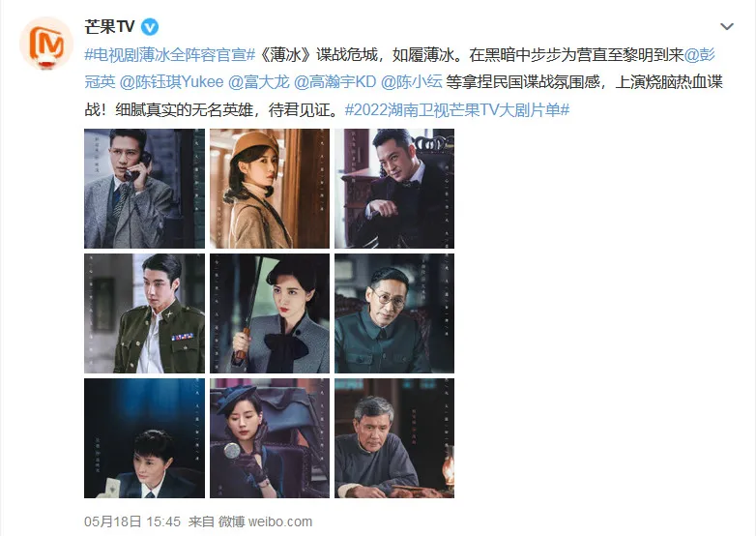Click the blue verified badge beside 芒果TV
The width and height of the screenshot is (756, 536).
tap(150, 27)
